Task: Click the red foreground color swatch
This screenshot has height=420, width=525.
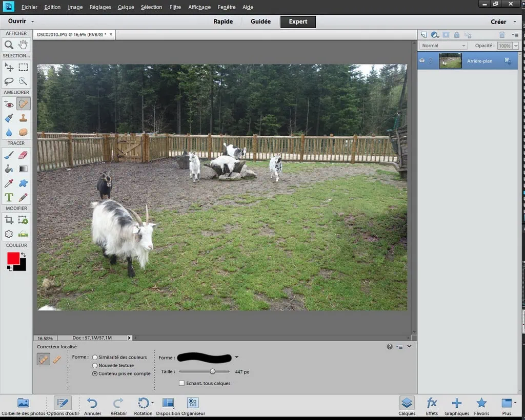Action: click(x=13, y=258)
